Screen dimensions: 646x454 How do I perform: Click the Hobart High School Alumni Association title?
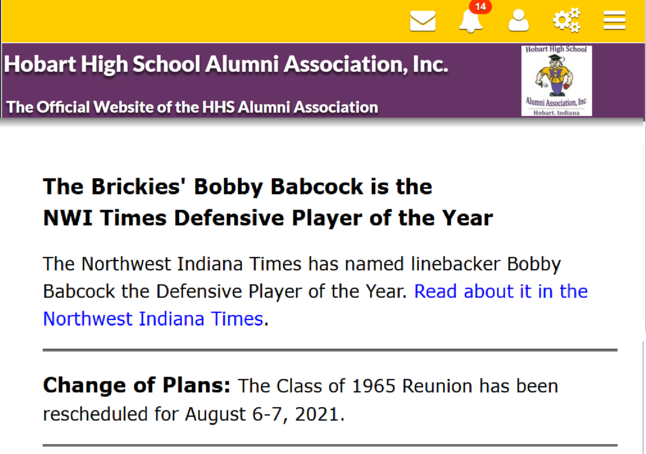point(226,65)
